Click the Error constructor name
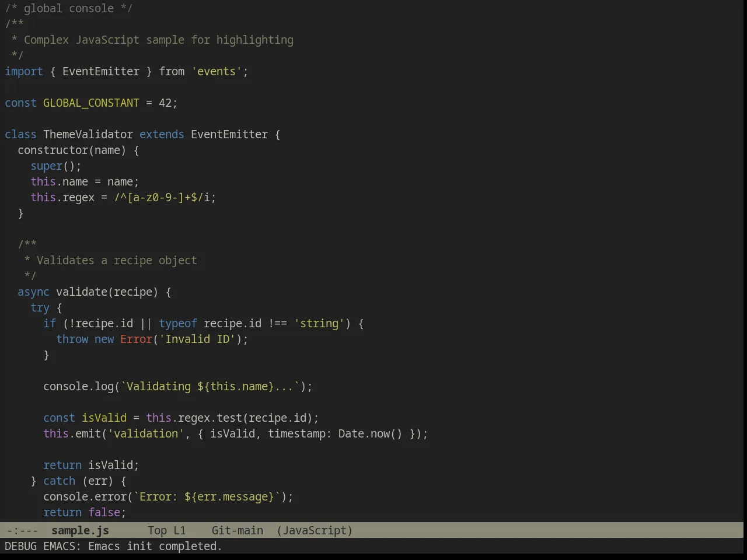This screenshot has width=747, height=560. [x=136, y=339]
